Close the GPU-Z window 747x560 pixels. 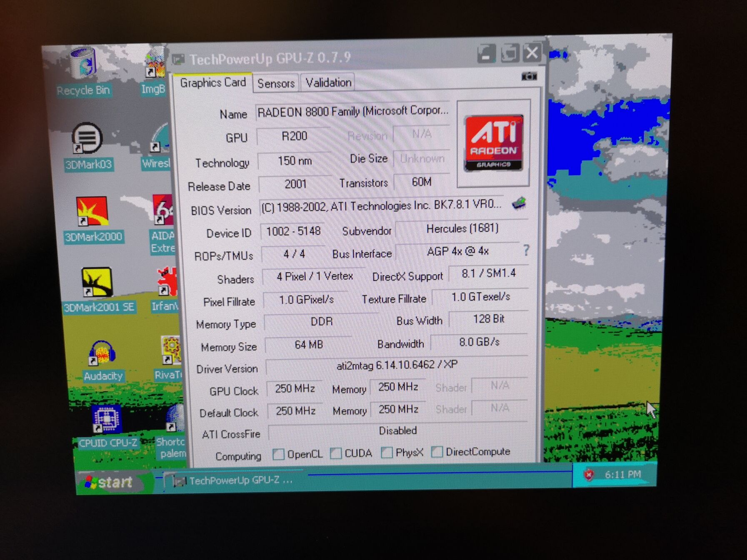click(x=532, y=52)
